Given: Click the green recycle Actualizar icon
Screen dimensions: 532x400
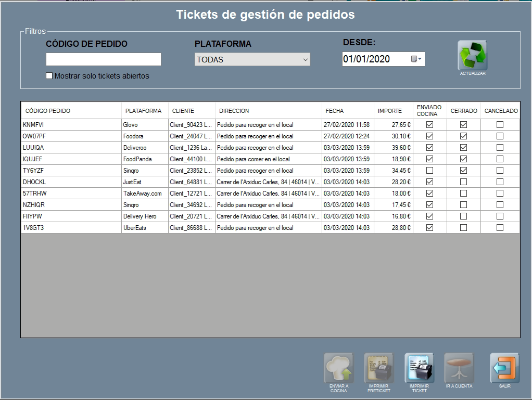Looking at the screenshot, I should 472,56.
